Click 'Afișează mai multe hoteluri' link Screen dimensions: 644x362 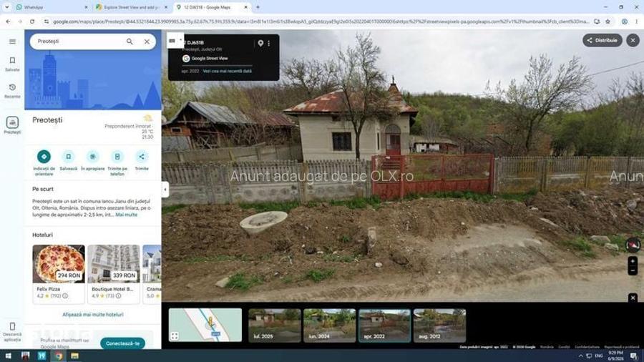click(x=93, y=314)
